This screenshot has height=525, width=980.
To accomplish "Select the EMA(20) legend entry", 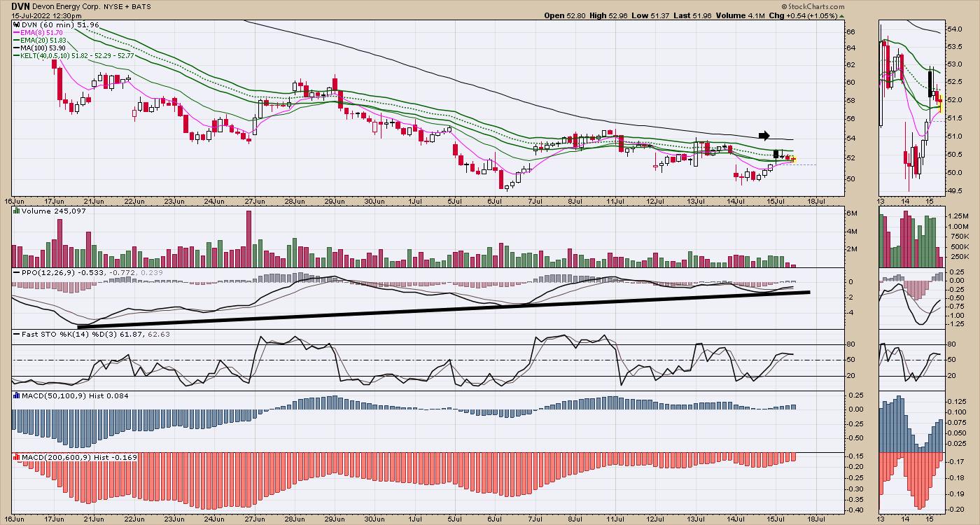I will (x=45, y=41).
